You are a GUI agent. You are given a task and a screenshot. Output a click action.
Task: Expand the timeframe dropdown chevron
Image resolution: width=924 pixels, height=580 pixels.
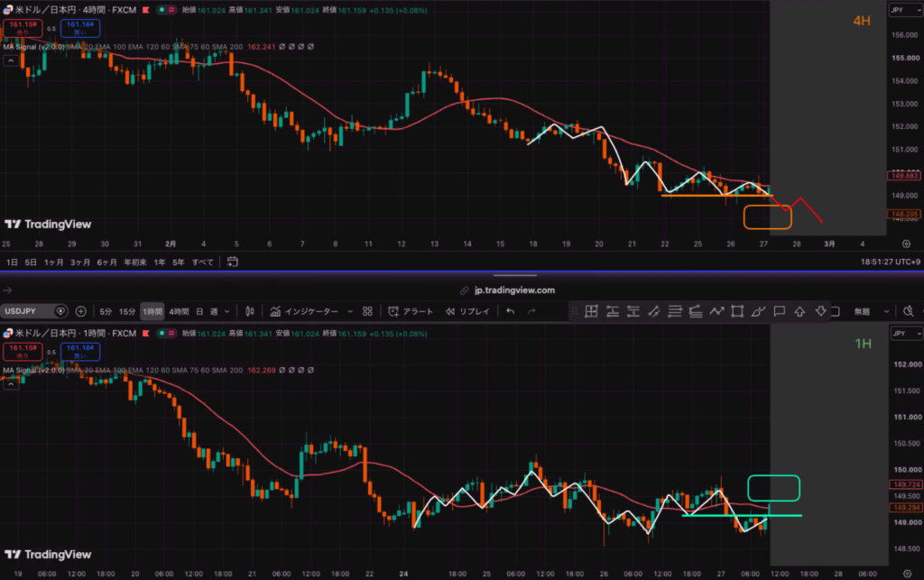pos(226,311)
